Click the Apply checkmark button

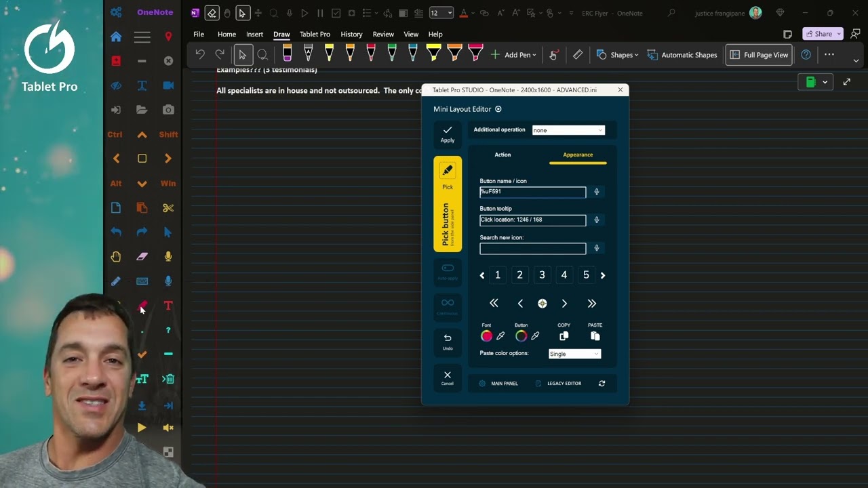[x=448, y=134]
